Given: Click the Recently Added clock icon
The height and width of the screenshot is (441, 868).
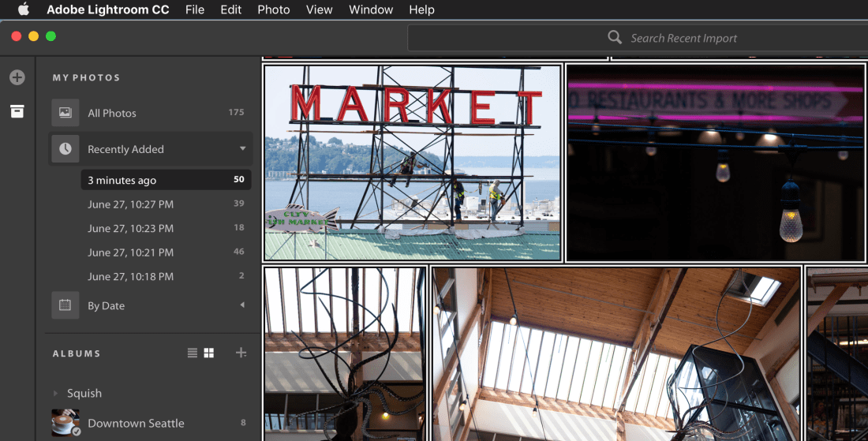Looking at the screenshot, I should click(x=65, y=149).
